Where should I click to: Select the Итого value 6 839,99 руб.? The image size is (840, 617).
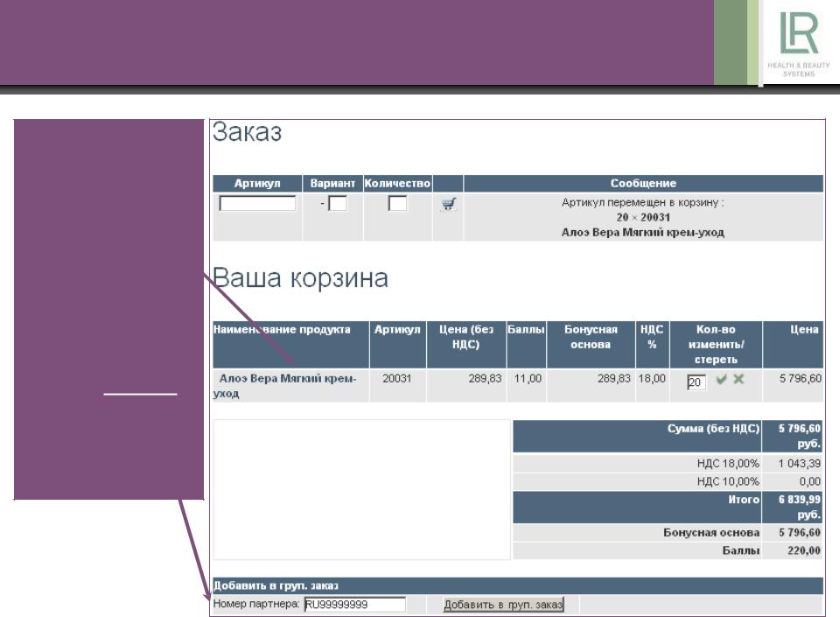click(x=799, y=507)
